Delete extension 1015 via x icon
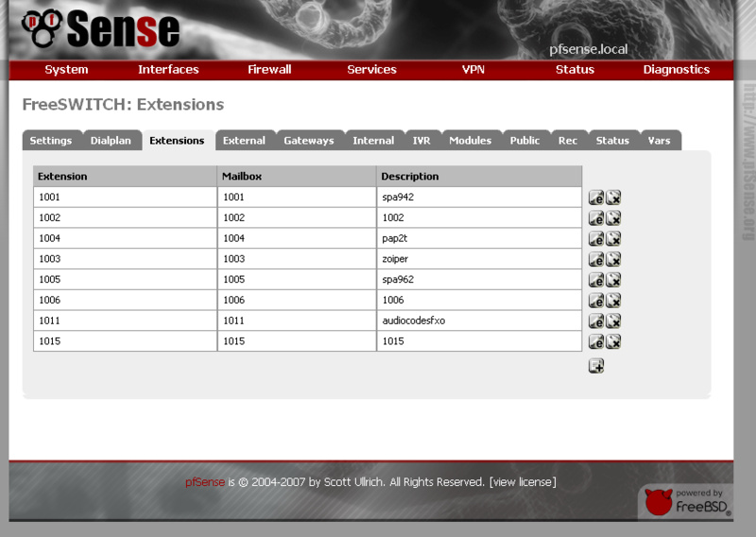The height and width of the screenshot is (537, 756). pos(613,342)
